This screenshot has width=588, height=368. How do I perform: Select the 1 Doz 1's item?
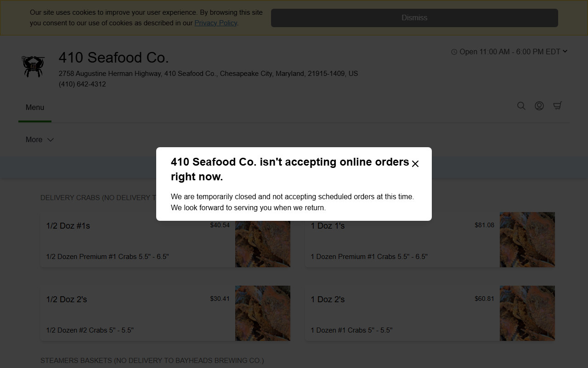tap(430, 240)
